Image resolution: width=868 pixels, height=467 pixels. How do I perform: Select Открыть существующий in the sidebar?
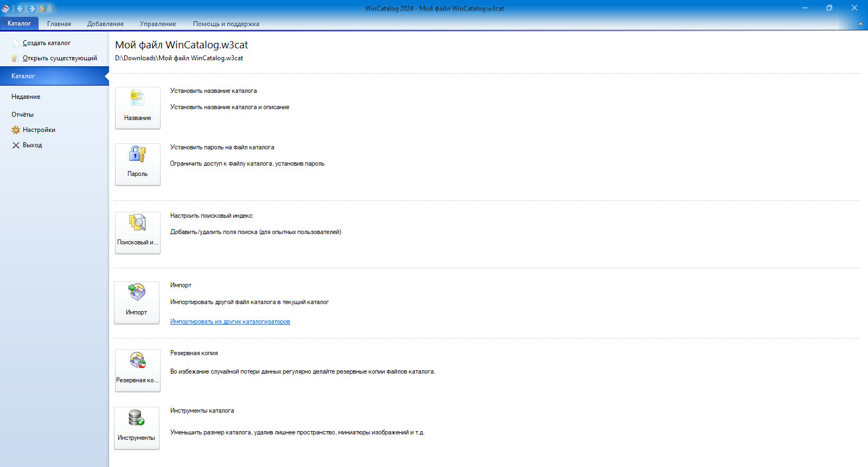point(60,58)
